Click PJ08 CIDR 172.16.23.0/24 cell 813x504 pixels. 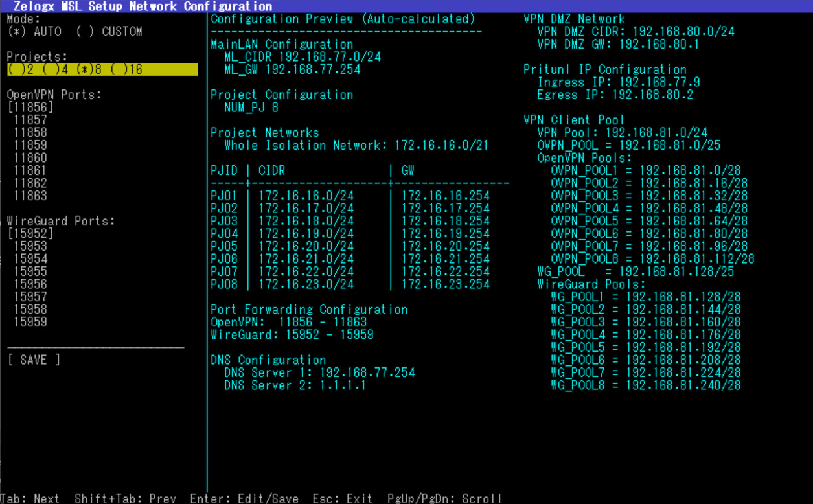tap(306, 284)
